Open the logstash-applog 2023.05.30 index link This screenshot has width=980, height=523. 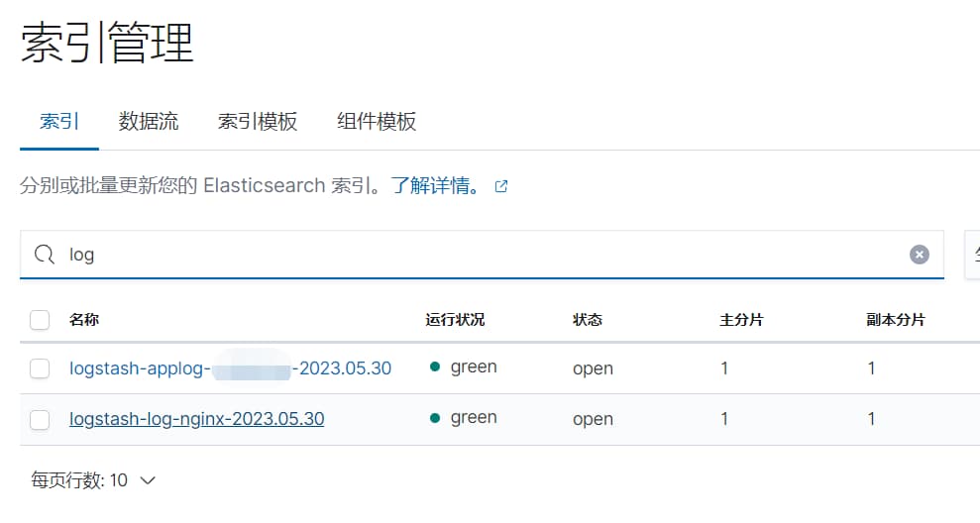230,368
